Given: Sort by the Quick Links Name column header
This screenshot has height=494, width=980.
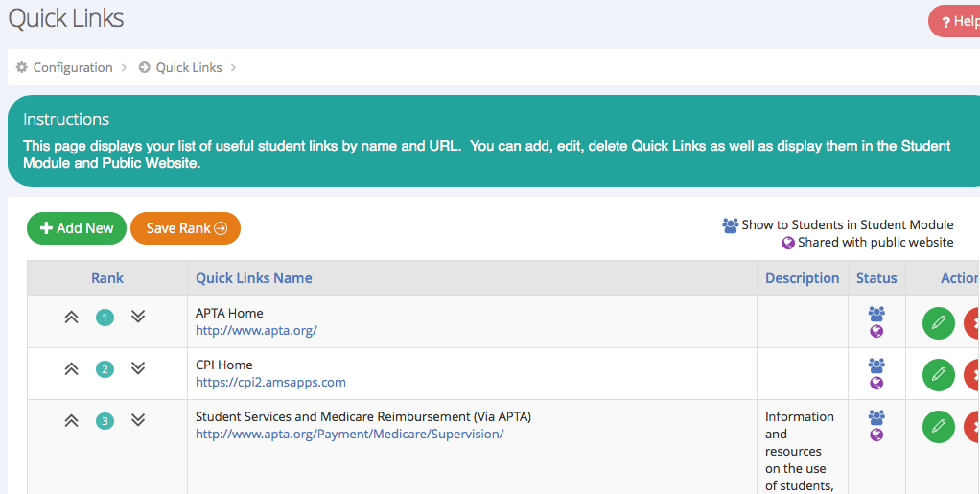Looking at the screenshot, I should point(253,278).
